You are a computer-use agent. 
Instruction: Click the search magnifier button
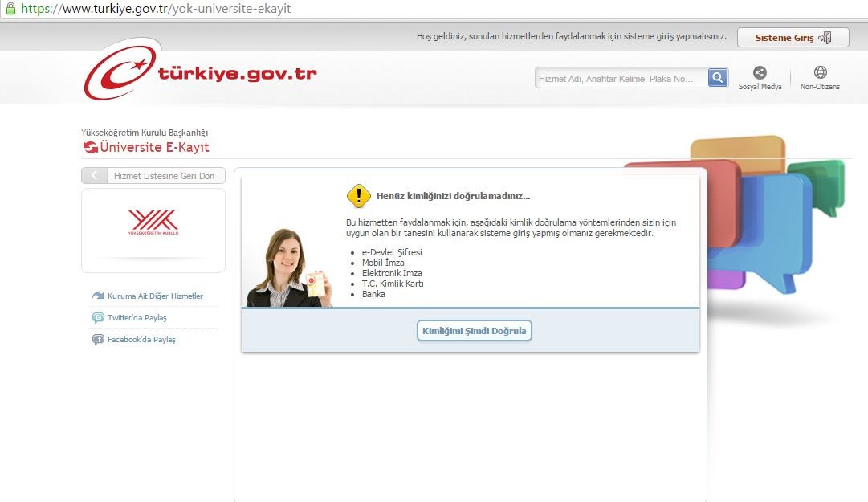(717, 78)
